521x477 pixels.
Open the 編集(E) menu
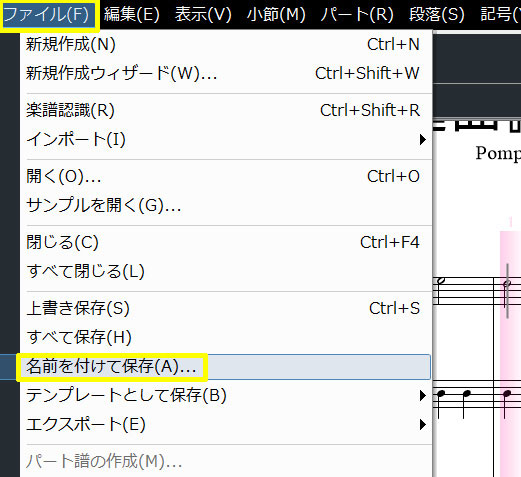[x=132, y=14]
